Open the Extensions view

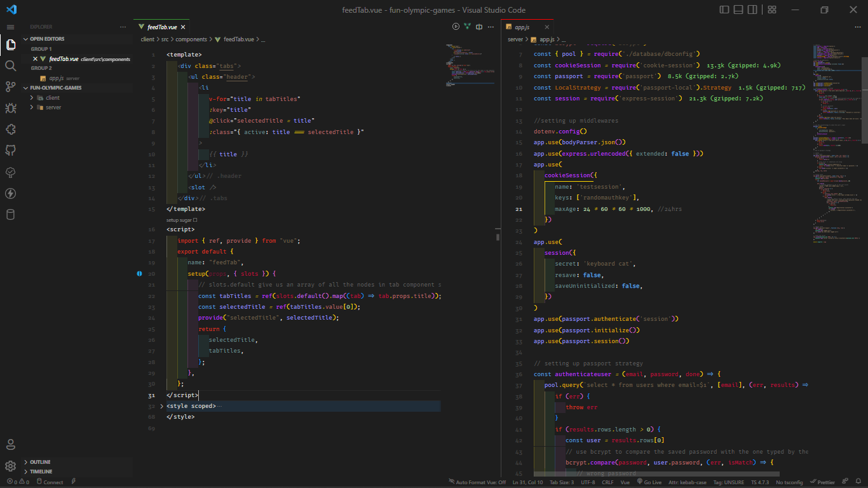tap(10, 130)
